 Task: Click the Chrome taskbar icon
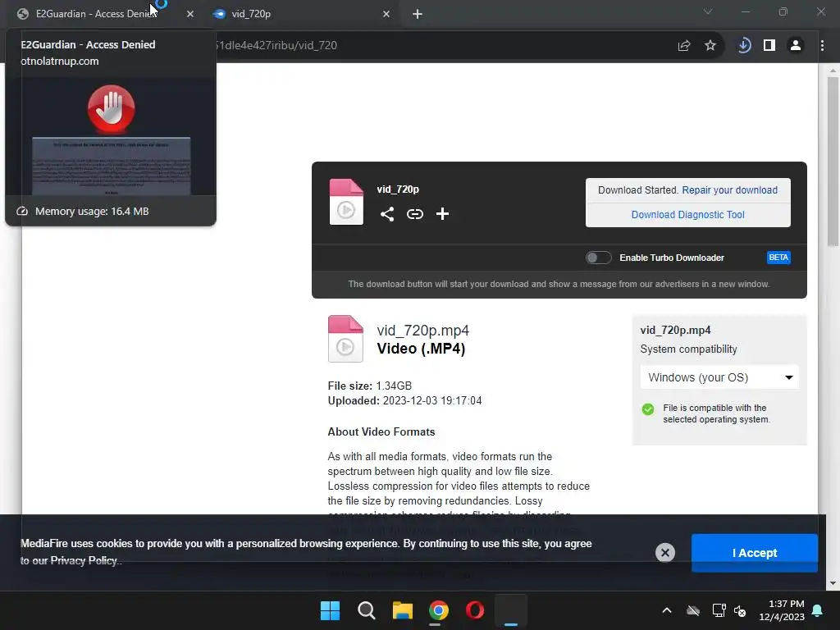[x=438, y=610]
